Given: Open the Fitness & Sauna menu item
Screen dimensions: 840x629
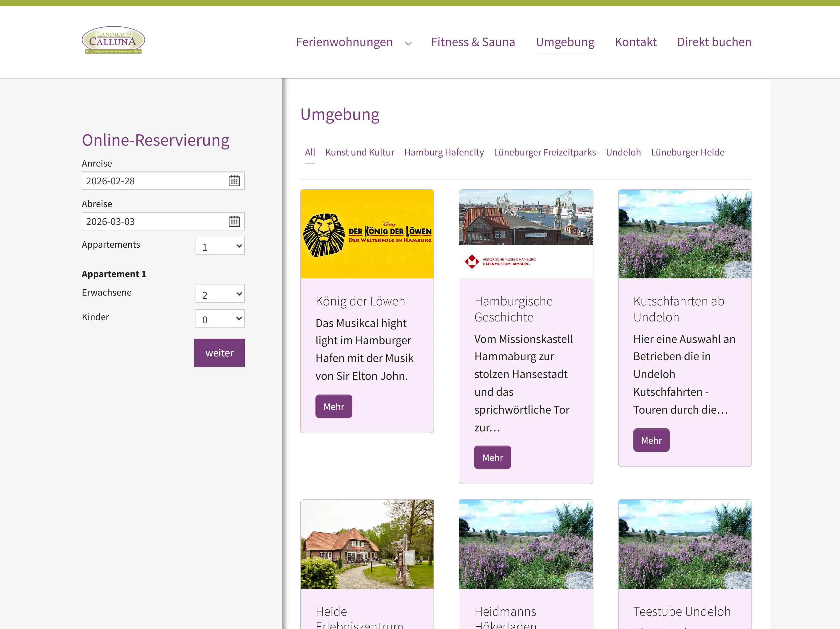Looking at the screenshot, I should click(x=473, y=42).
